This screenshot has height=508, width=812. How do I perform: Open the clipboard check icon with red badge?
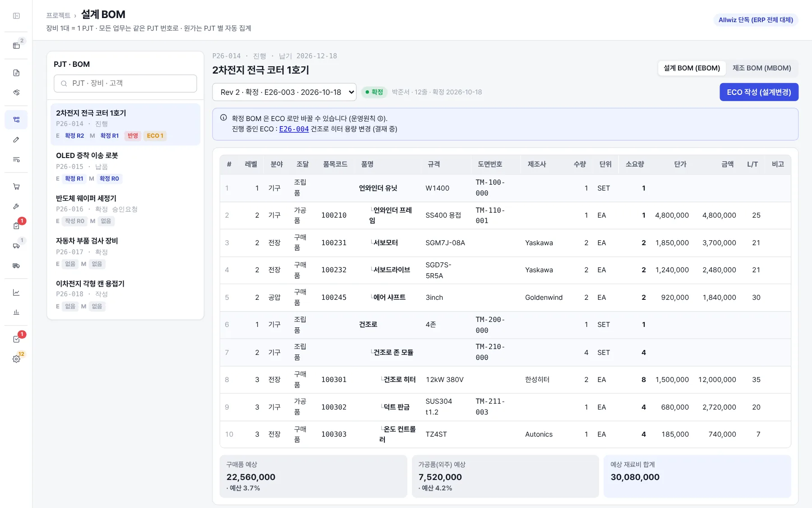point(16,226)
